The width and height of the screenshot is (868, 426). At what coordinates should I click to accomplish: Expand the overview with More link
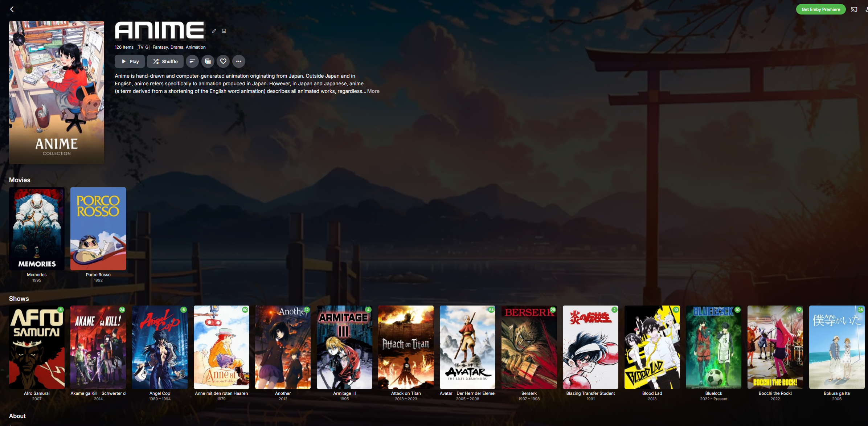tap(373, 91)
